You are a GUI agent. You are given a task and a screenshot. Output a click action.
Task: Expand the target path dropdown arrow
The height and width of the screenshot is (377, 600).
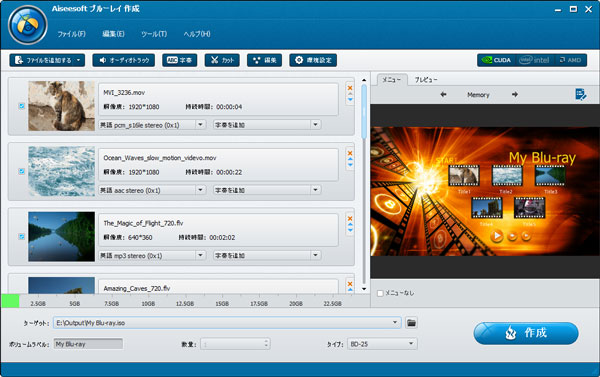tap(395, 323)
